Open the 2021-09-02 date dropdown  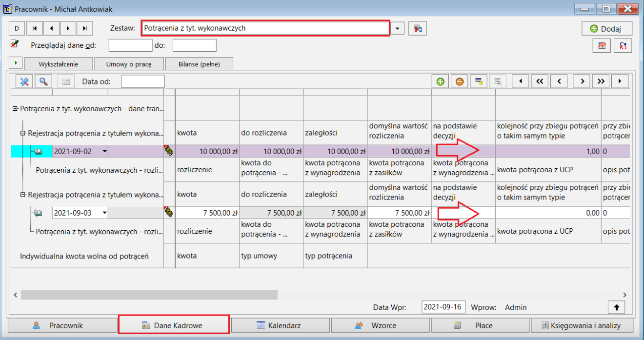(104, 151)
